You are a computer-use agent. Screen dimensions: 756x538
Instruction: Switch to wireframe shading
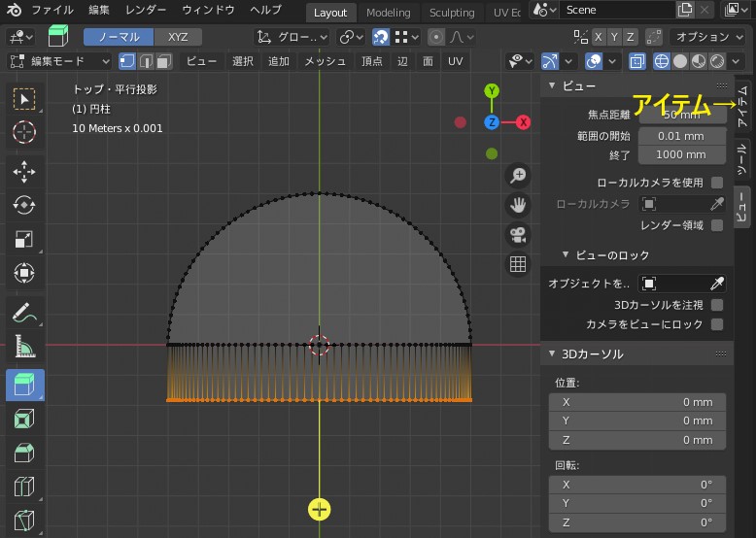[x=662, y=61]
